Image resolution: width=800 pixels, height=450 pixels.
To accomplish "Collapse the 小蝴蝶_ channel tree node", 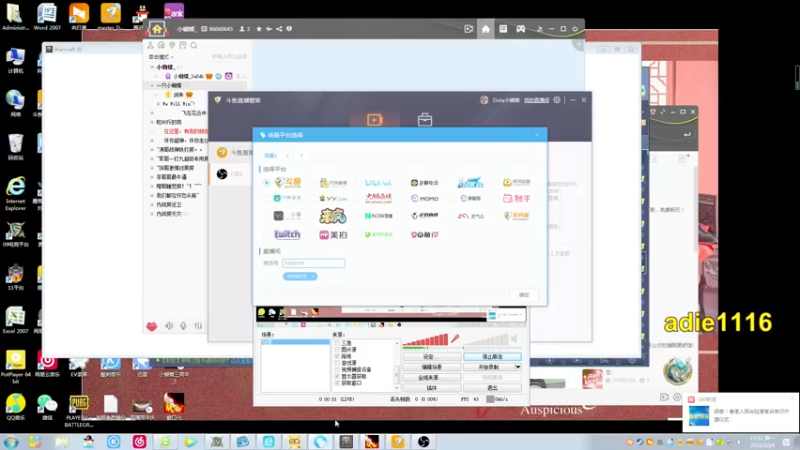I will click(x=152, y=67).
